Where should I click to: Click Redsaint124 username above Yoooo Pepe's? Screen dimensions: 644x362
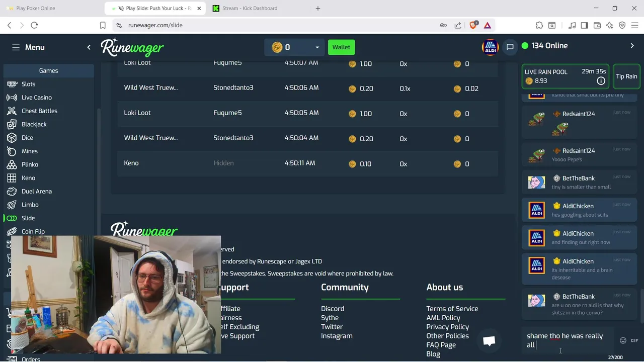[579, 151]
